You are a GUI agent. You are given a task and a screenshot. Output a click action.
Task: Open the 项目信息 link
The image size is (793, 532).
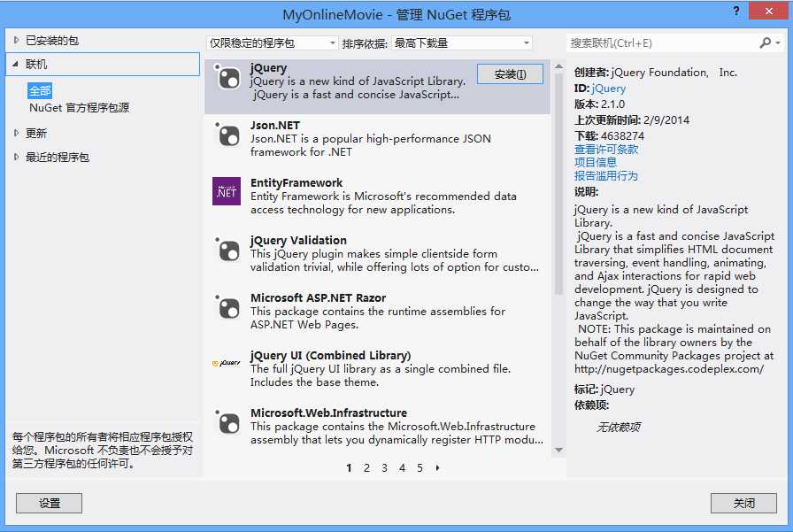point(596,162)
